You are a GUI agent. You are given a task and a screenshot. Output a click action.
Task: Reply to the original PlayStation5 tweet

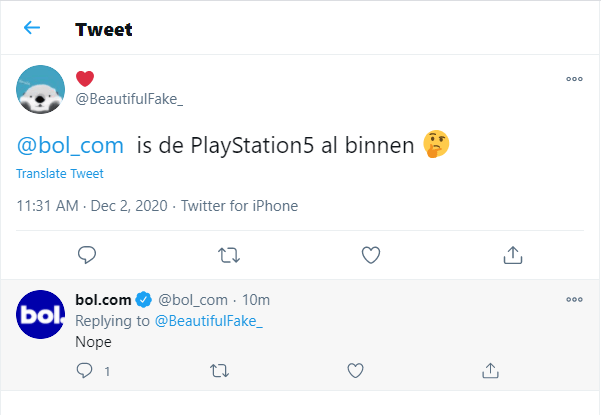click(x=87, y=255)
